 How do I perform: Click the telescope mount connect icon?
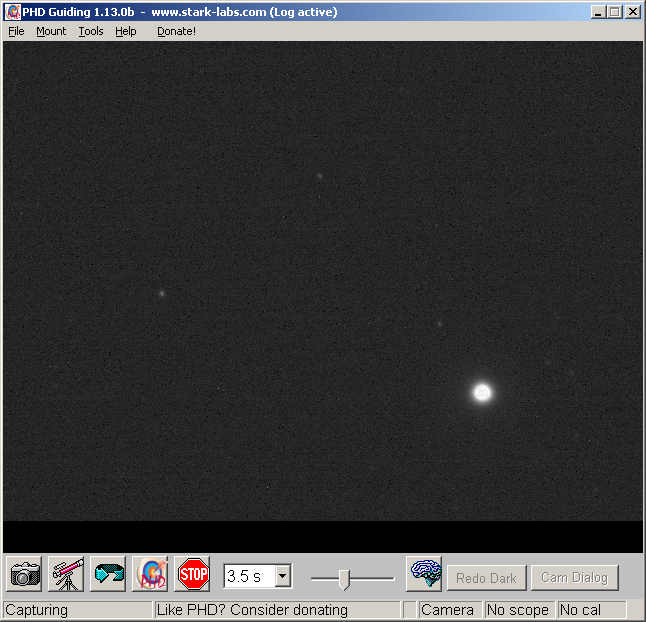click(x=67, y=574)
